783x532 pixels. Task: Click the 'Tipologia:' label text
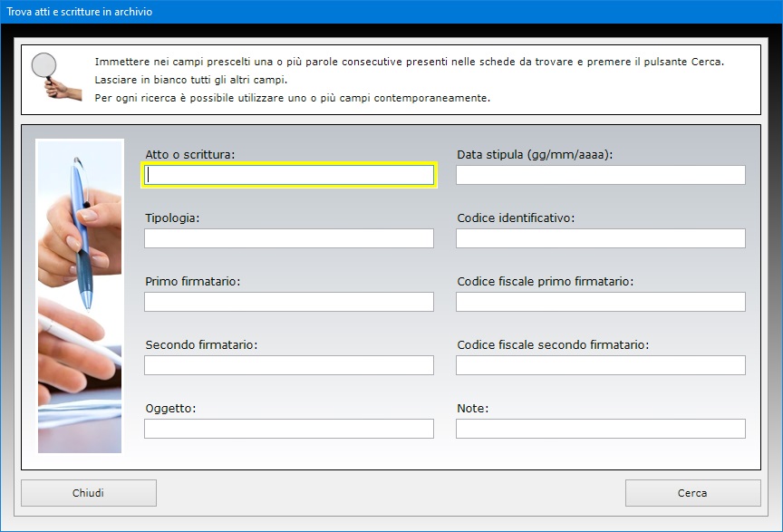[172, 218]
